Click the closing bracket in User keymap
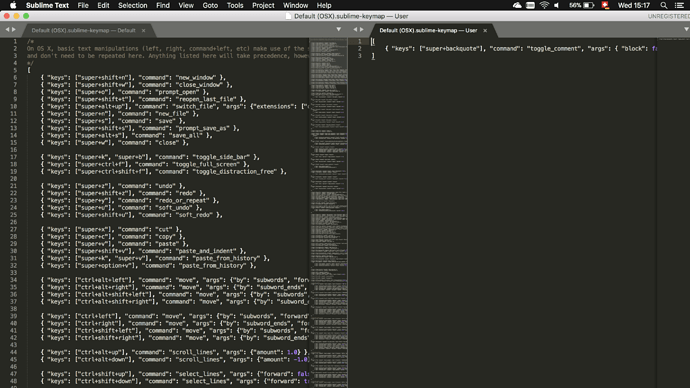Viewport: 690px width, 388px height. click(x=373, y=56)
